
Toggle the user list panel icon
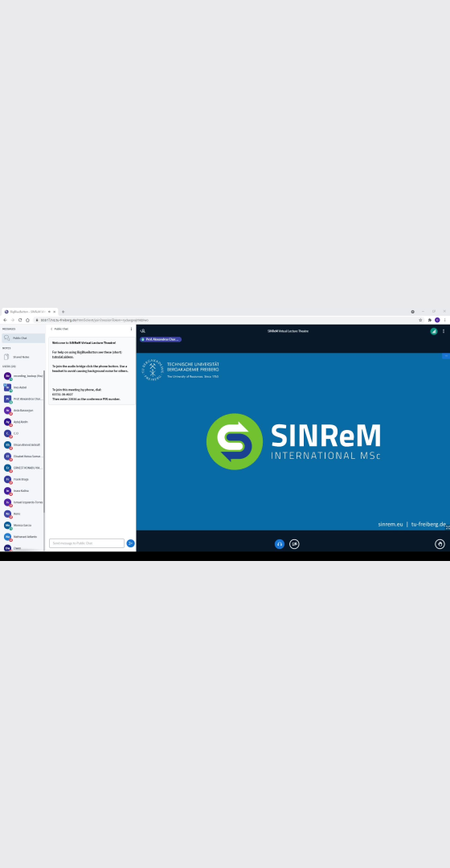tap(143, 331)
